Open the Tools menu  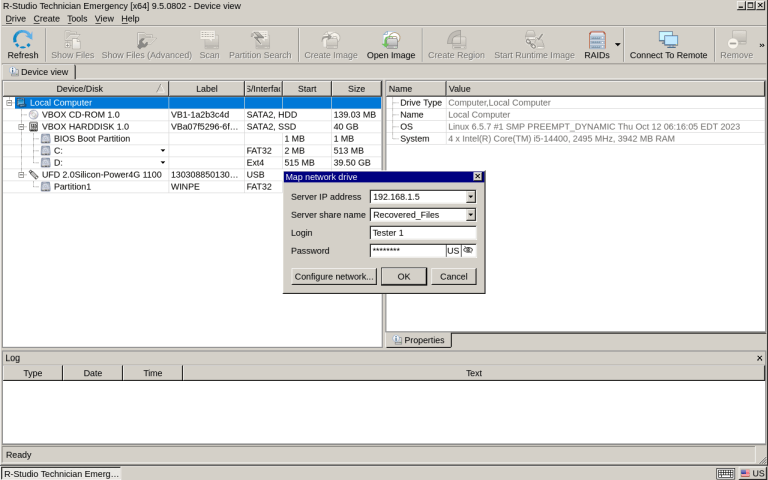[77, 19]
